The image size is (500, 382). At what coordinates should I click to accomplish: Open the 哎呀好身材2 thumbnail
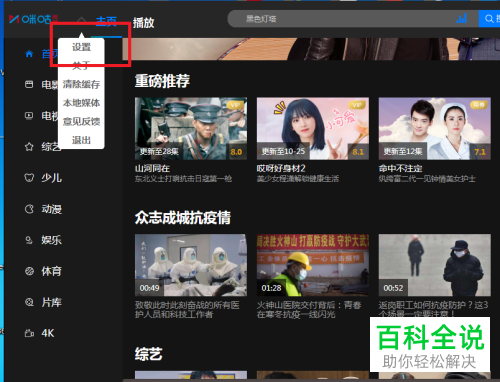pyautogui.click(x=313, y=128)
